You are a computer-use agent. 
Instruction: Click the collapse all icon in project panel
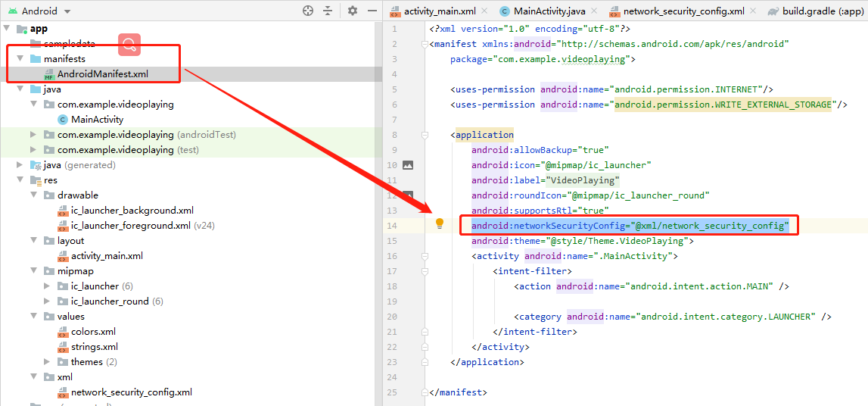pyautogui.click(x=328, y=11)
